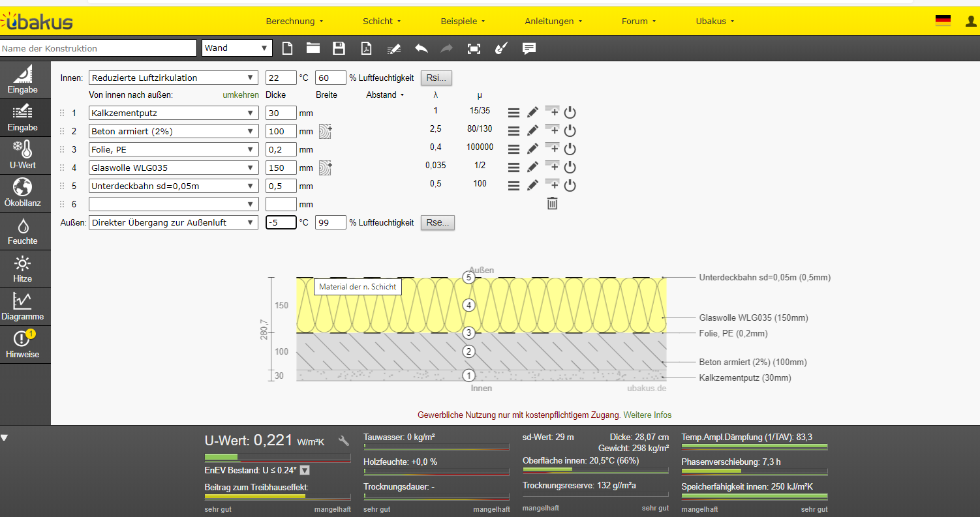
Task: Edit the Kalkzementputz layer with the pencil icon
Action: click(532, 113)
